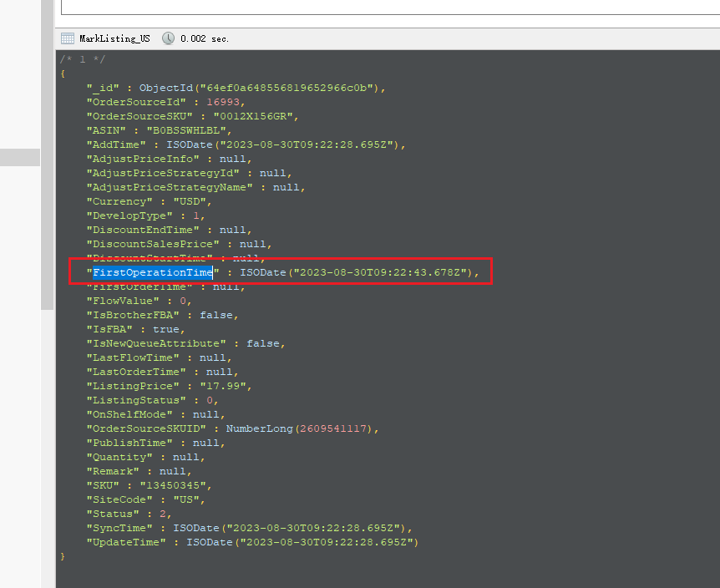Click the "AdjustPriceStrategyId" field name
The width and height of the screenshot is (720, 588).
[x=163, y=173]
